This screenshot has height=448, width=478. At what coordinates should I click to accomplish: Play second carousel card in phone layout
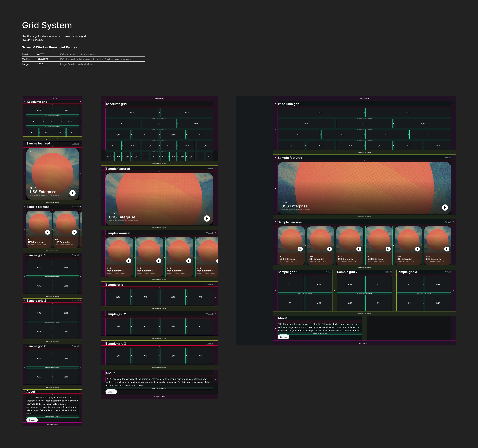74,232
